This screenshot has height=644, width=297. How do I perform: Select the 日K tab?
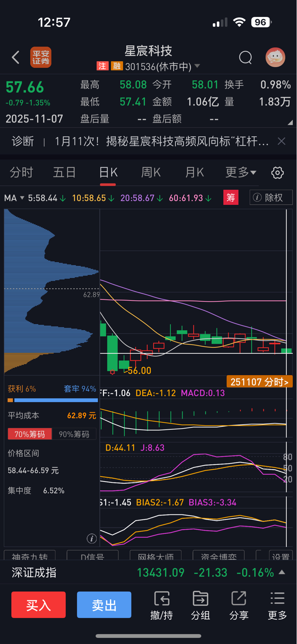pos(108,172)
